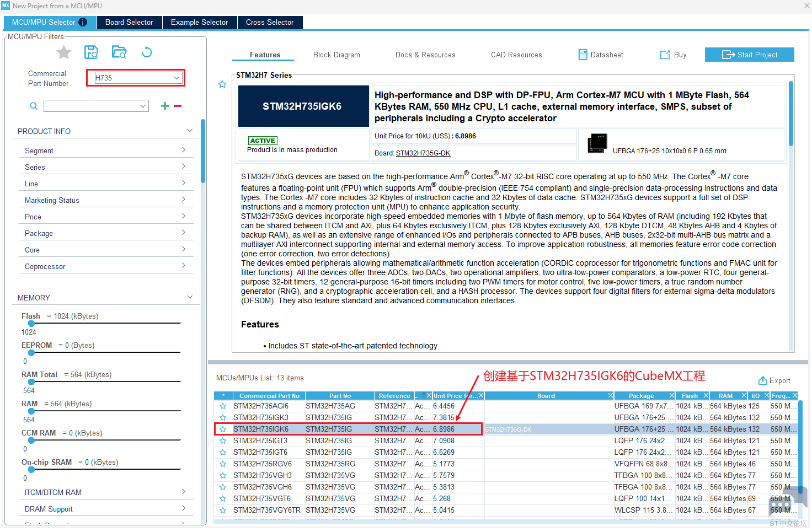Image resolution: width=812 pixels, height=532 pixels.
Task: Favorite the STM32H735IGT6 row star
Action: pyautogui.click(x=223, y=452)
